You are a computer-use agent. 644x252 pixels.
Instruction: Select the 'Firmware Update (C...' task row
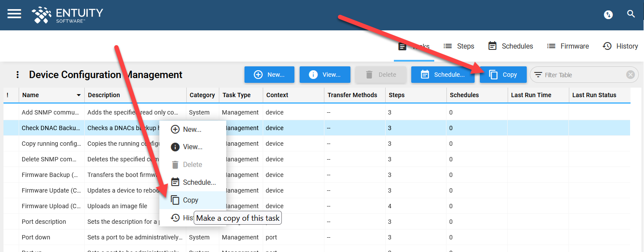317,190
